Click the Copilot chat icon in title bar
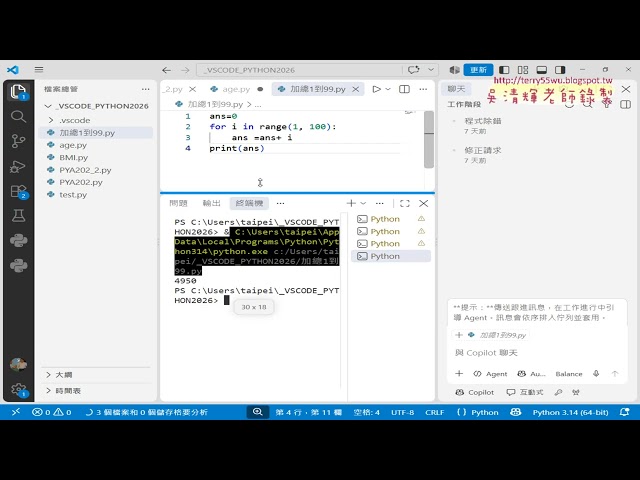 [413, 70]
